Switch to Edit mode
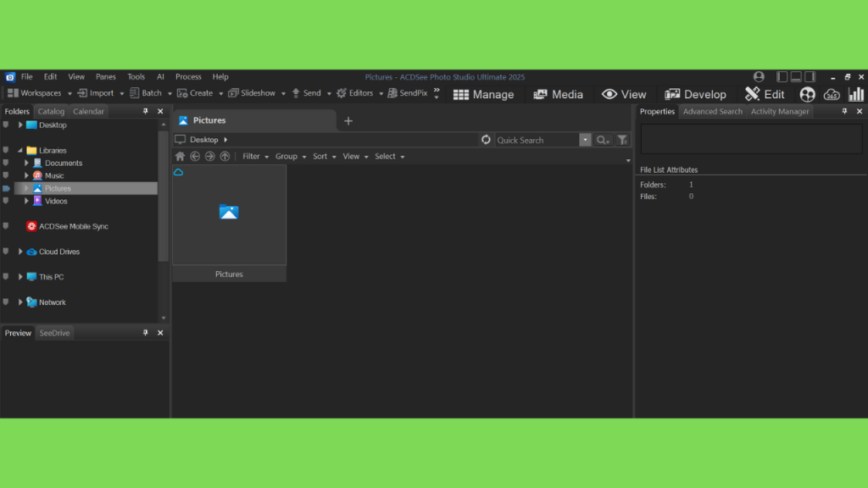Image resolution: width=868 pixels, height=488 pixels. pyautogui.click(x=765, y=95)
